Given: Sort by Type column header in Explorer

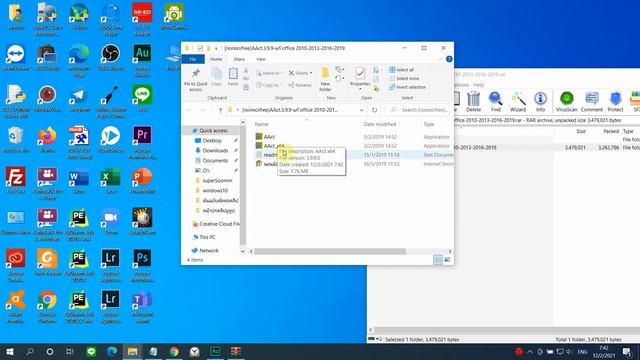Looking at the screenshot, I should point(429,124).
